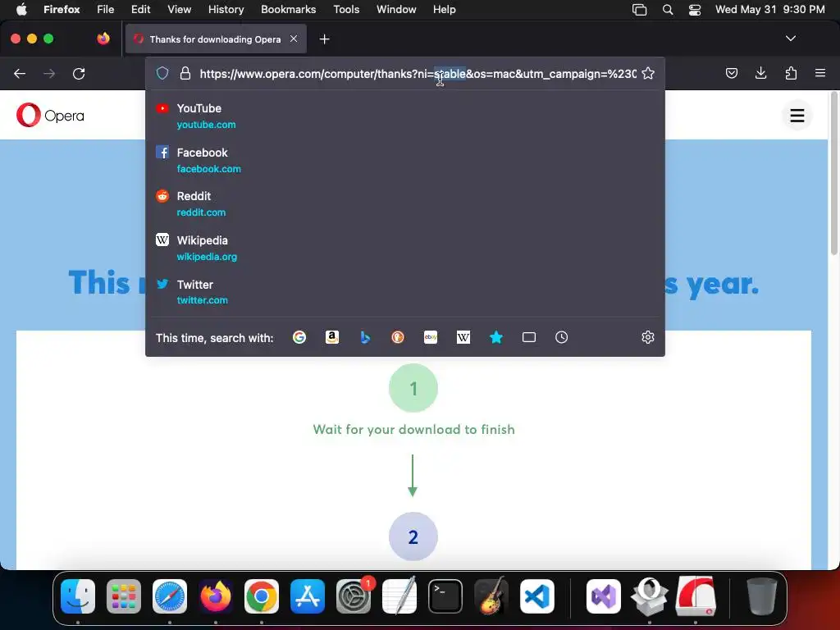Open GarageBand from the Dock
This screenshot has width=840, height=630.
[x=491, y=596]
